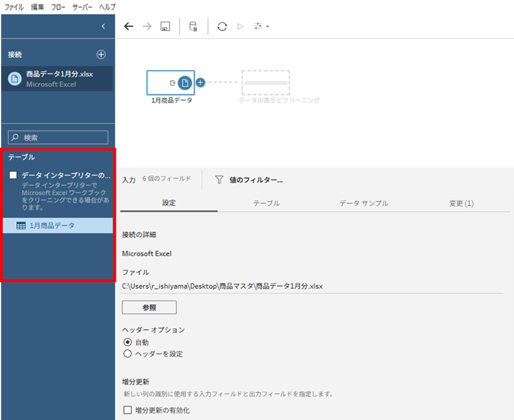Open the ファイル menu
514x420 pixels.
point(14,7)
